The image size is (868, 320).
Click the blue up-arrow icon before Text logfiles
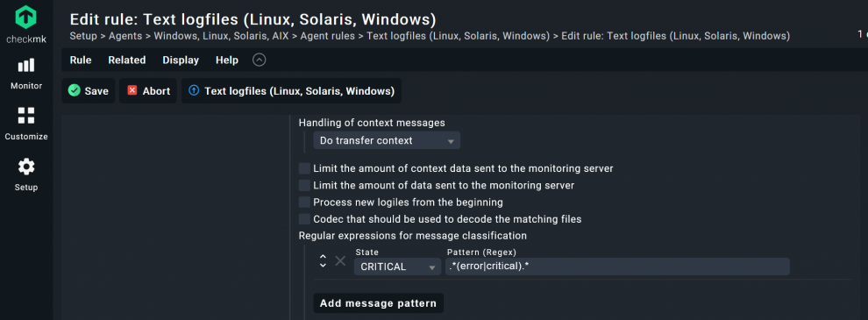point(193,90)
